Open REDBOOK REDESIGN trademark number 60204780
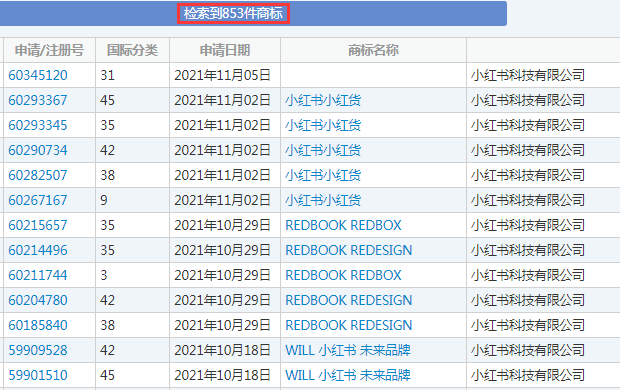This screenshot has width=620, height=390. 349,300
